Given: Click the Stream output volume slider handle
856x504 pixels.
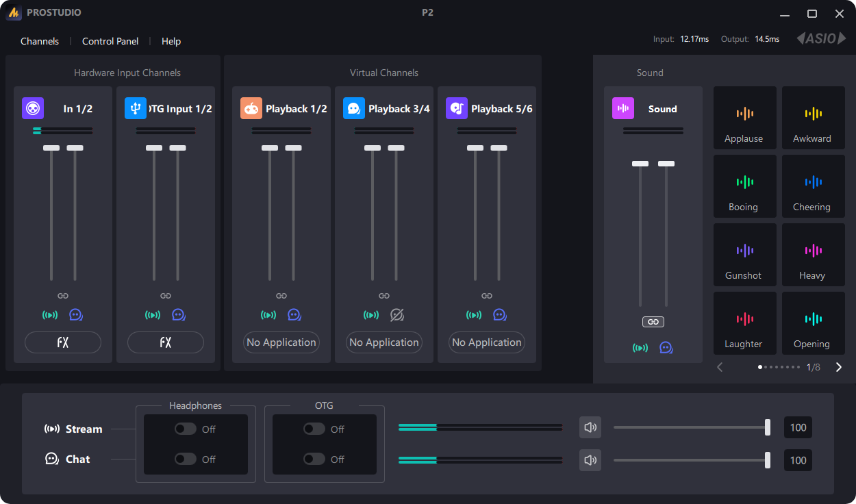Looking at the screenshot, I should pos(768,427).
